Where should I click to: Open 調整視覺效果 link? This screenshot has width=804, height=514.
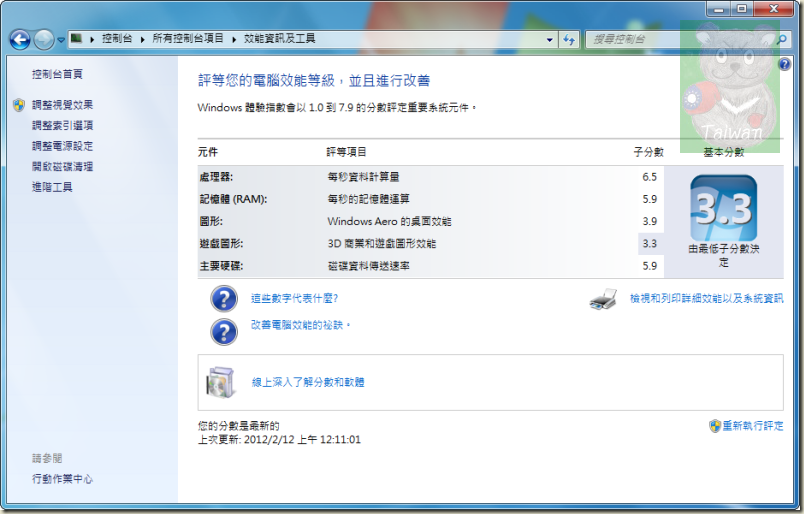[63, 105]
